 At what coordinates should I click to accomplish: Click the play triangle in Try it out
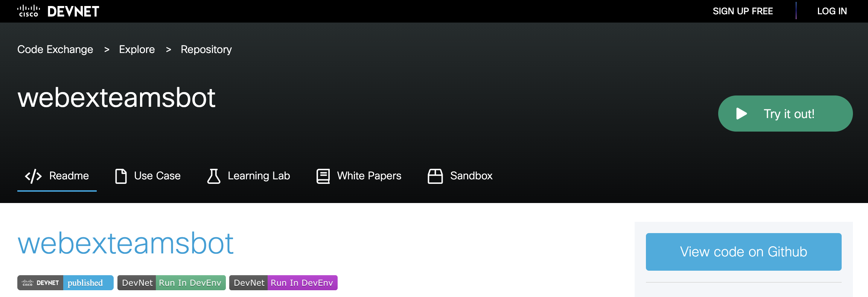pos(742,114)
